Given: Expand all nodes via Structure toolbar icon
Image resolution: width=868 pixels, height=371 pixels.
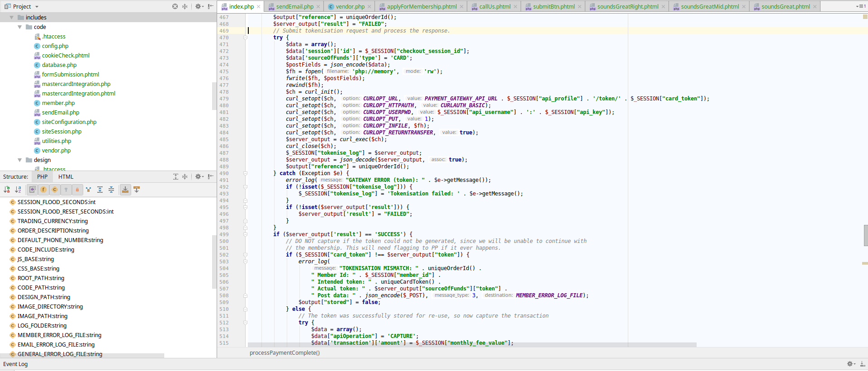Looking at the screenshot, I should tap(100, 190).
